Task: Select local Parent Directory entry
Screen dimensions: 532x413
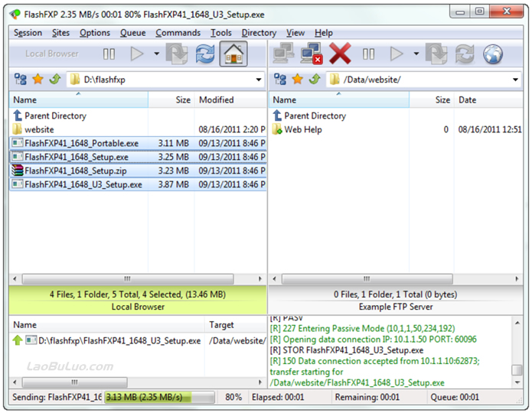Action: click(x=50, y=115)
